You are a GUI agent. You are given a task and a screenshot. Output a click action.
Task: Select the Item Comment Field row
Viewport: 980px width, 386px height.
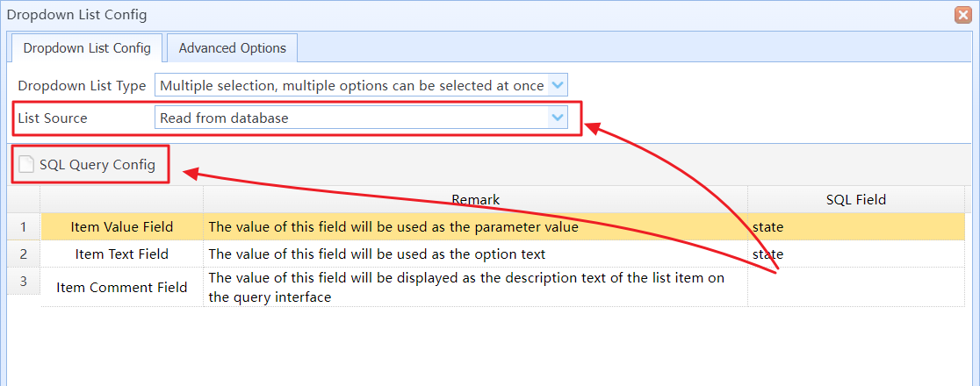pos(502,288)
